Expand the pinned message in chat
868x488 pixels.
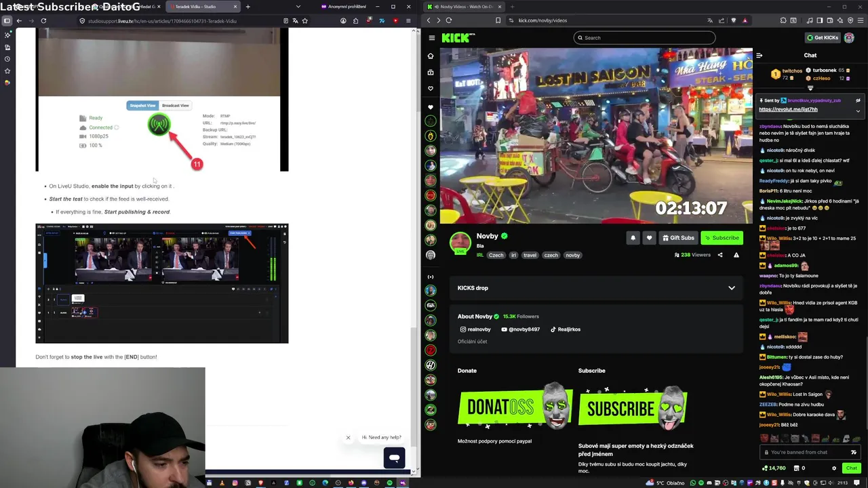click(x=858, y=110)
